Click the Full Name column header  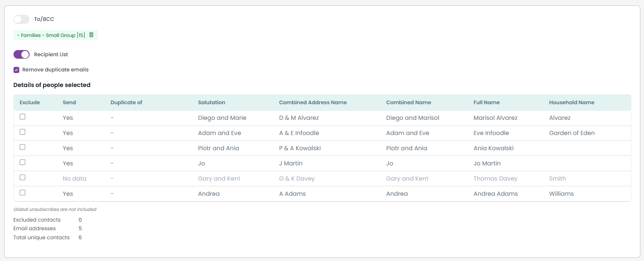[486, 103]
